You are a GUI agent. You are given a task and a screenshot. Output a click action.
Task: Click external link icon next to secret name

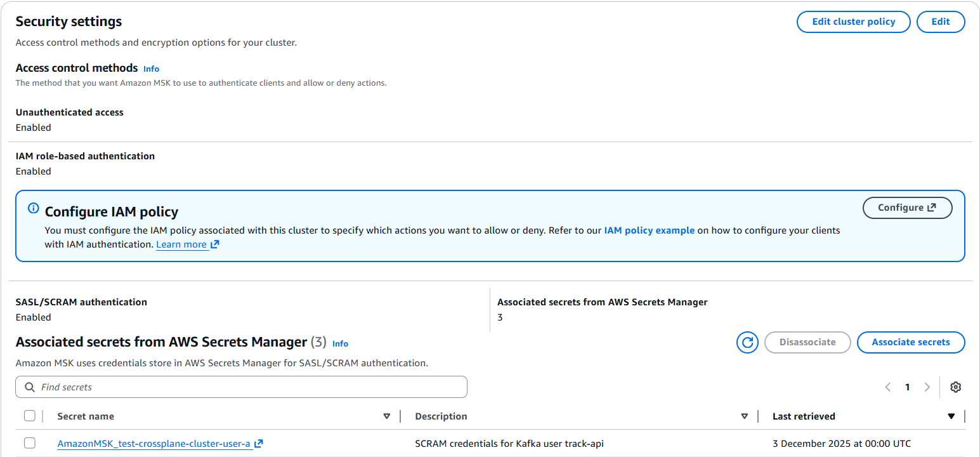(x=259, y=444)
